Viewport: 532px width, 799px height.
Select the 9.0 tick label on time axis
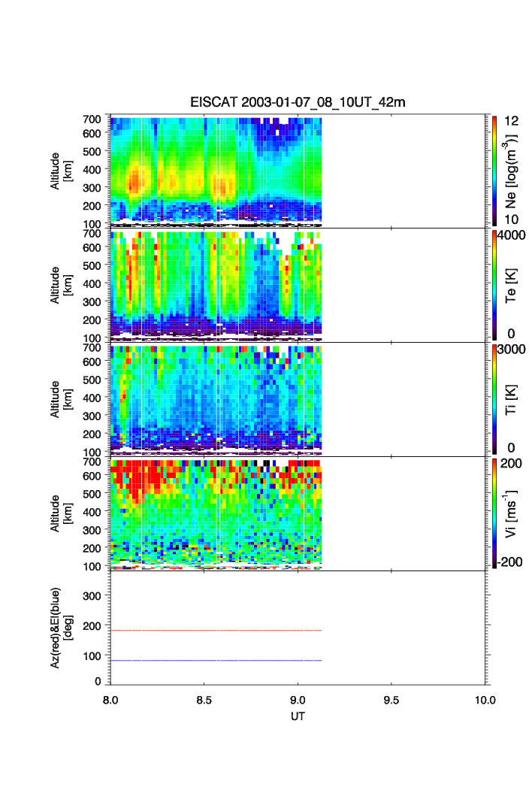click(x=298, y=699)
